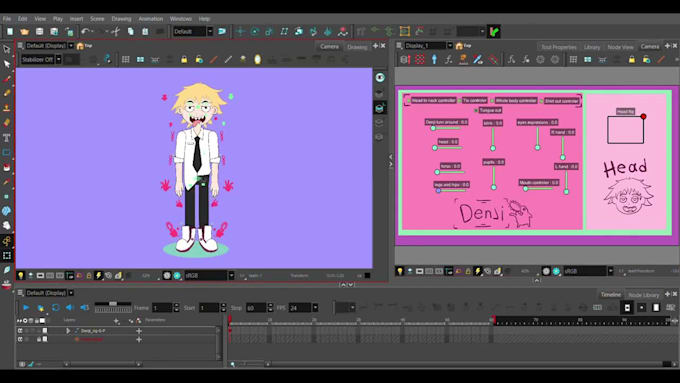
Task: Click the Paste clipboard icon
Action: tap(145, 31)
